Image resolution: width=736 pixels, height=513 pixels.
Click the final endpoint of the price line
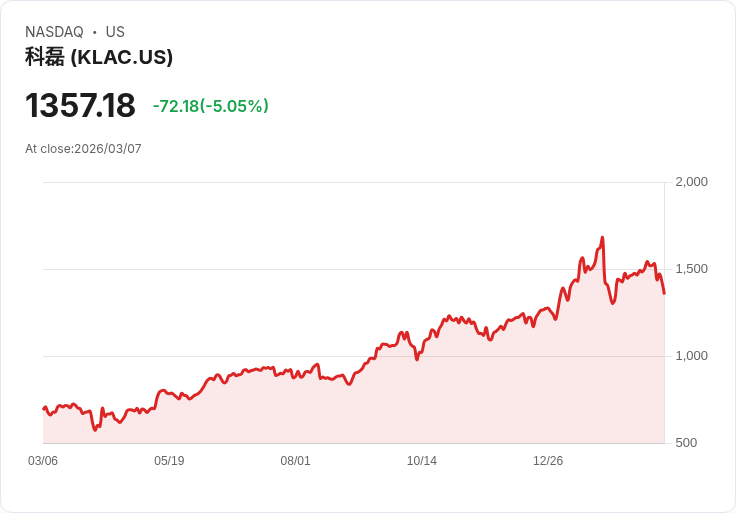tap(664, 294)
